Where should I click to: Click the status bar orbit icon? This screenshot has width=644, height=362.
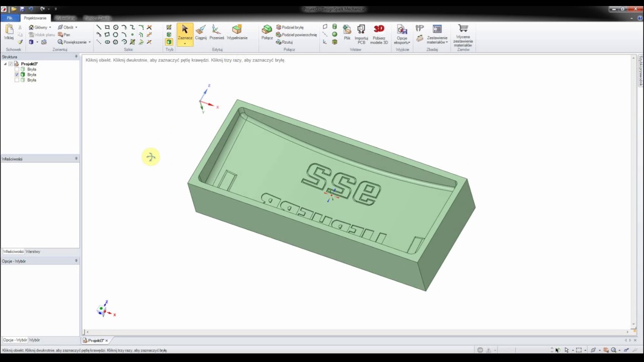pyautogui.click(x=593, y=350)
